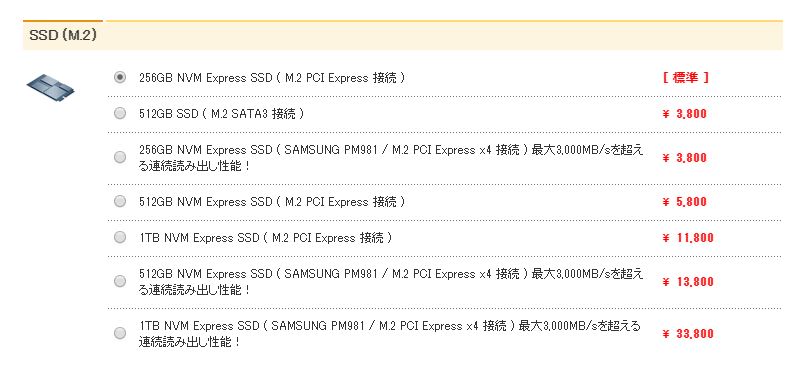Click the 512GB NVM Express M.2 PCI label
The height and width of the screenshot is (373, 802).
[272, 202]
